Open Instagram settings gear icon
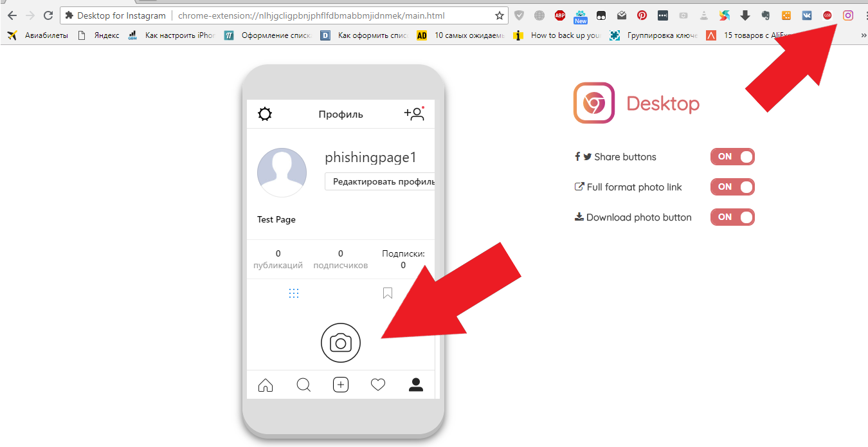Image resolution: width=868 pixels, height=447 pixels. pyautogui.click(x=265, y=114)
